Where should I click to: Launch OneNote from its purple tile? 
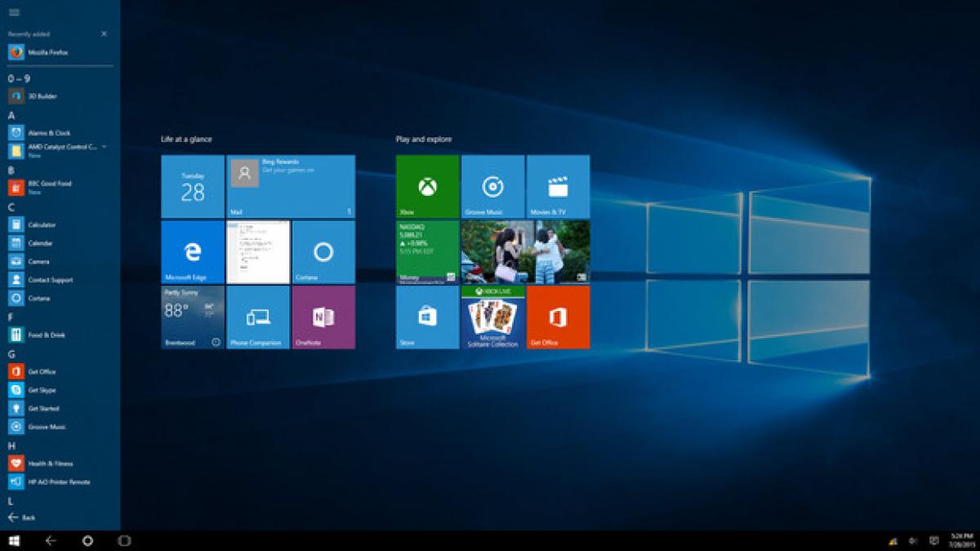[x=325, y=318]
